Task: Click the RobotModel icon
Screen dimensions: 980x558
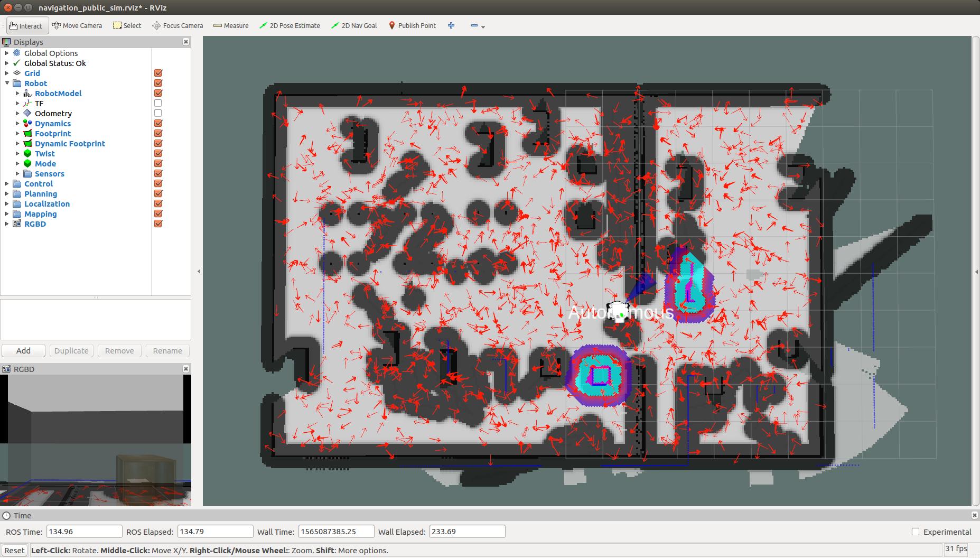Action: [x=27, y=93]
